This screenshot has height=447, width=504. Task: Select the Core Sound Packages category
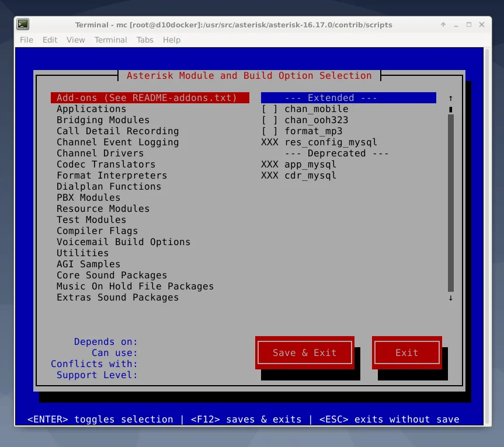pos(112,275)
